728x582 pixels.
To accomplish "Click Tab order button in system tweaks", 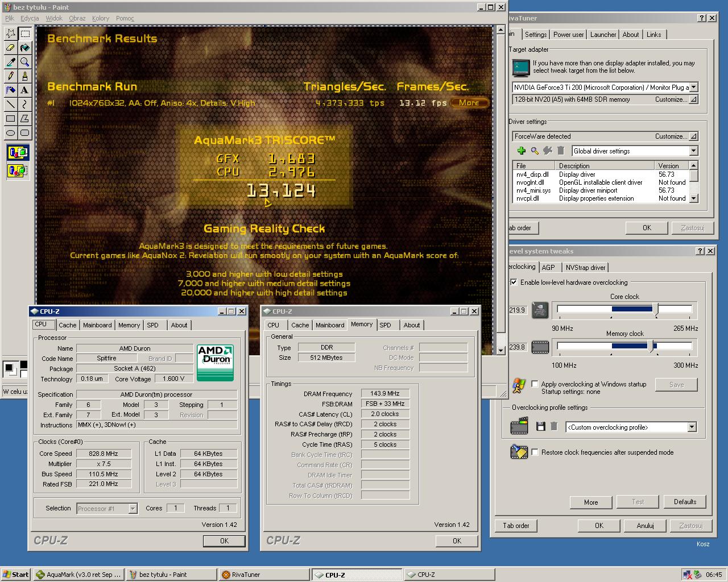I will point(516,525).
